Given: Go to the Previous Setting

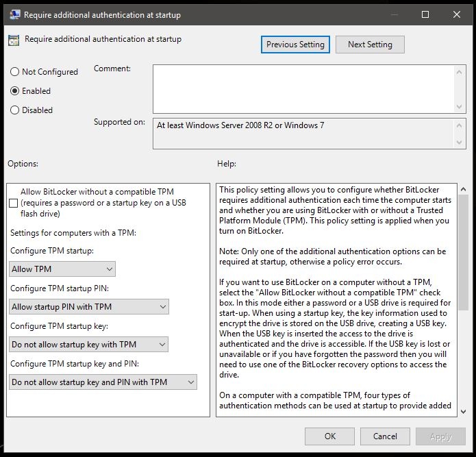Looking at the screenshot, I should (295, 45).
